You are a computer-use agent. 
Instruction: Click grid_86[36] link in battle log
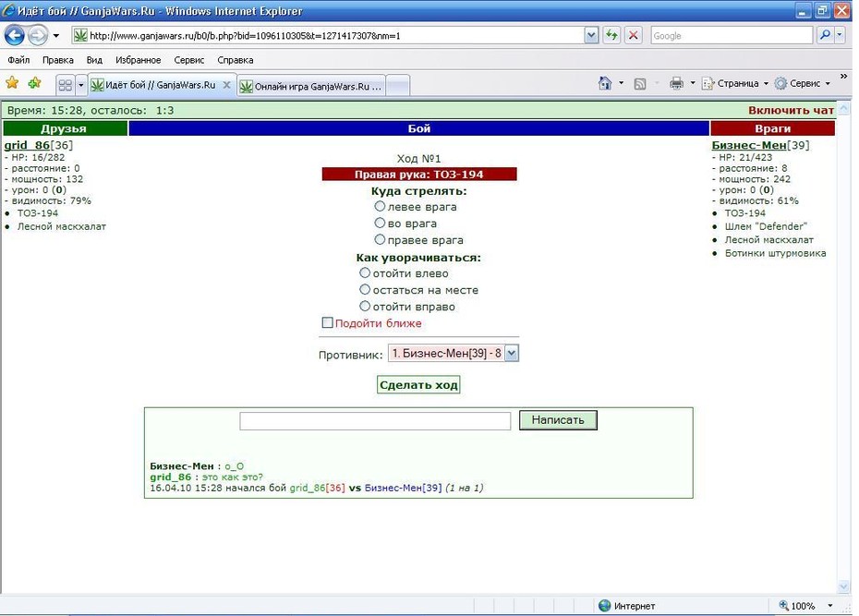click(317, 488)
